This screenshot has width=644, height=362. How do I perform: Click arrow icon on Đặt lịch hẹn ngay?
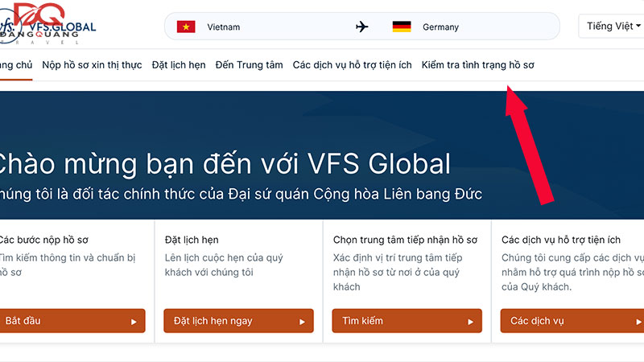303,322
